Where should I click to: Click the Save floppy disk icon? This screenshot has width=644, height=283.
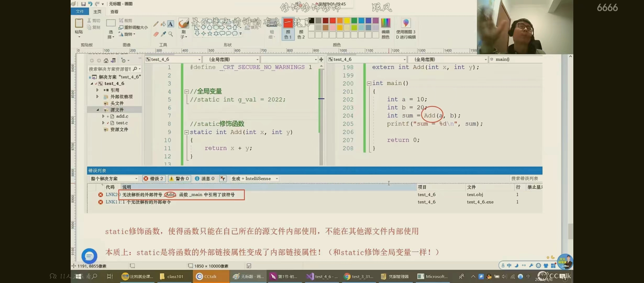point(83,4)
